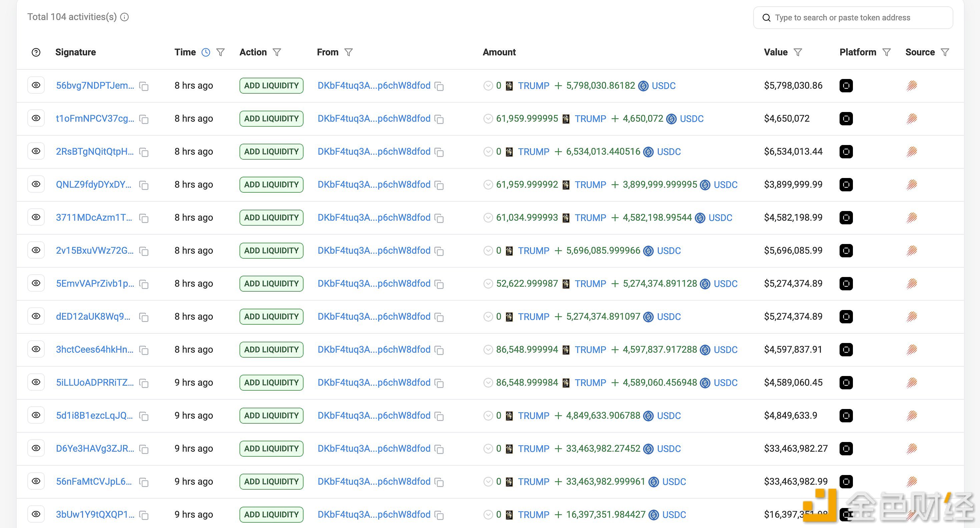Toggle eye preview for the dED12aUK8Wq9 row

(x=36, y=316)
